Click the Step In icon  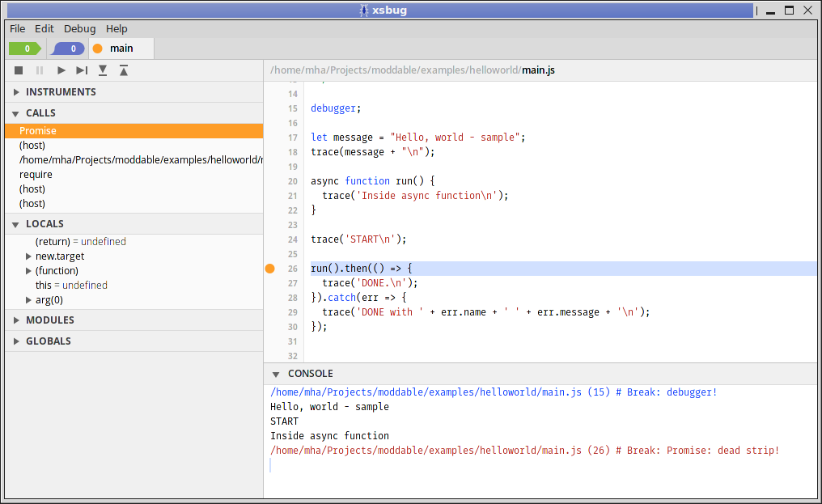tap(102, 70)
